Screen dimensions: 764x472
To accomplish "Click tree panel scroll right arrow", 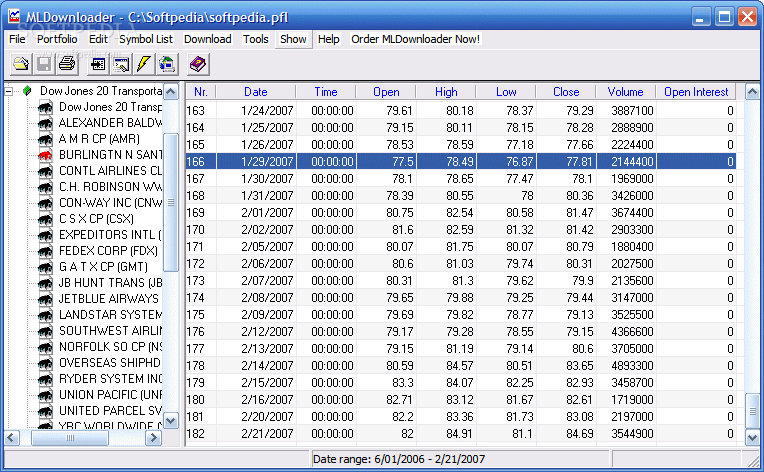I will [x=154, y=437].
